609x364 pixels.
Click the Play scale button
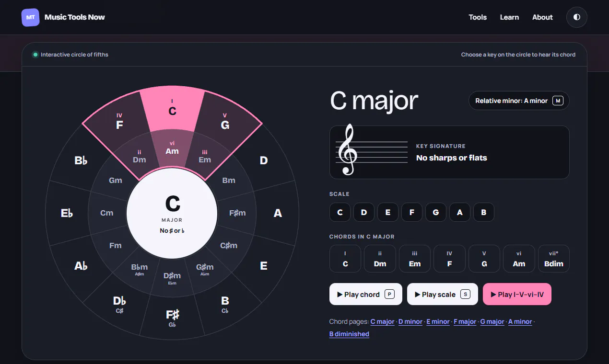443,294
